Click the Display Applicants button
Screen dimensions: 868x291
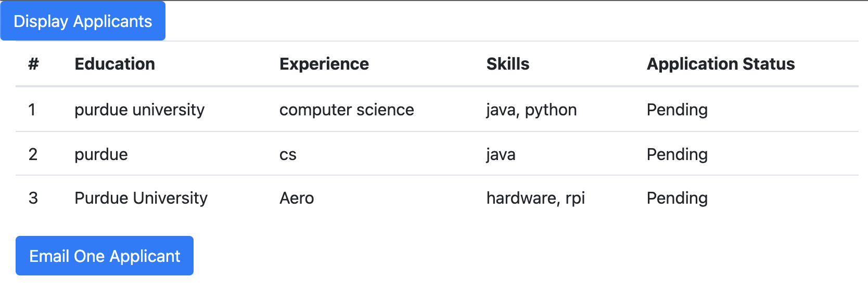point(83,21)
